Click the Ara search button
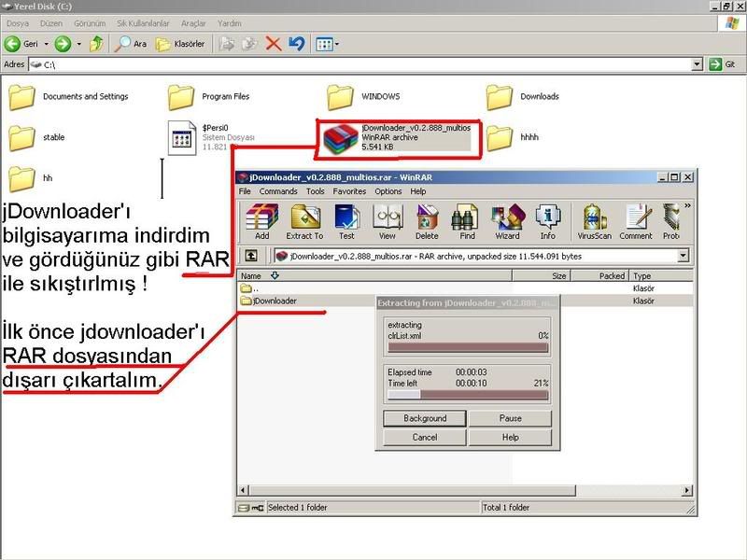The width and height of the screenshot is (747, 560). (x=131, y=44)
